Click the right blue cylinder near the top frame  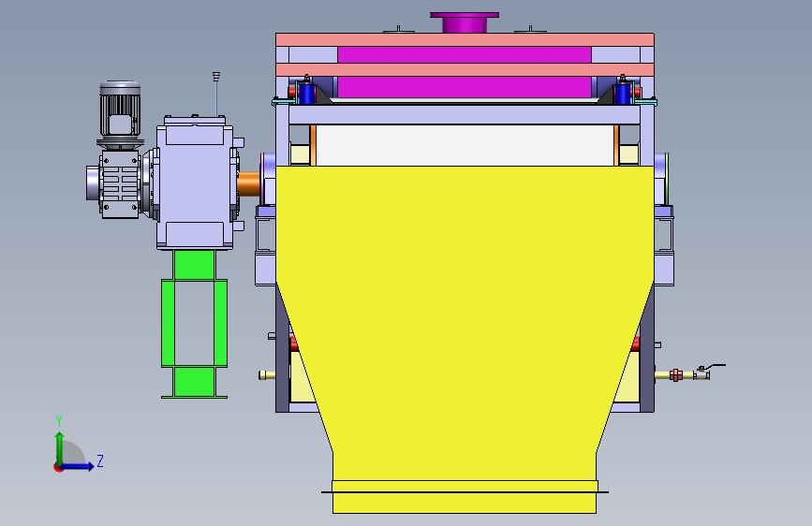[623, 94]
